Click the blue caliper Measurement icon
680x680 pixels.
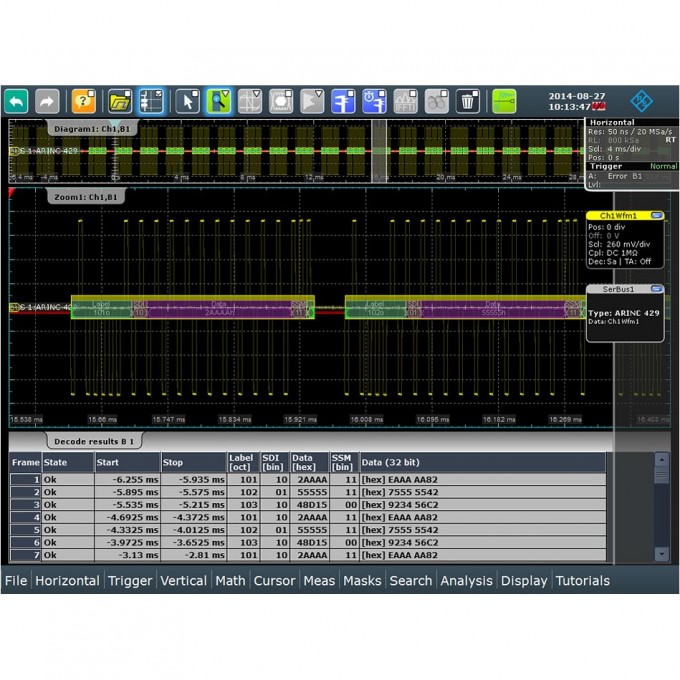(x=343, y=101)
